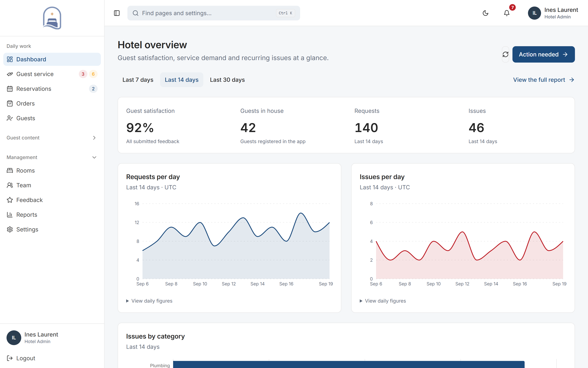This screenshot has width=588, height=368.
Task: Click the Guests in house 42 value
Action: click(248, 128)
